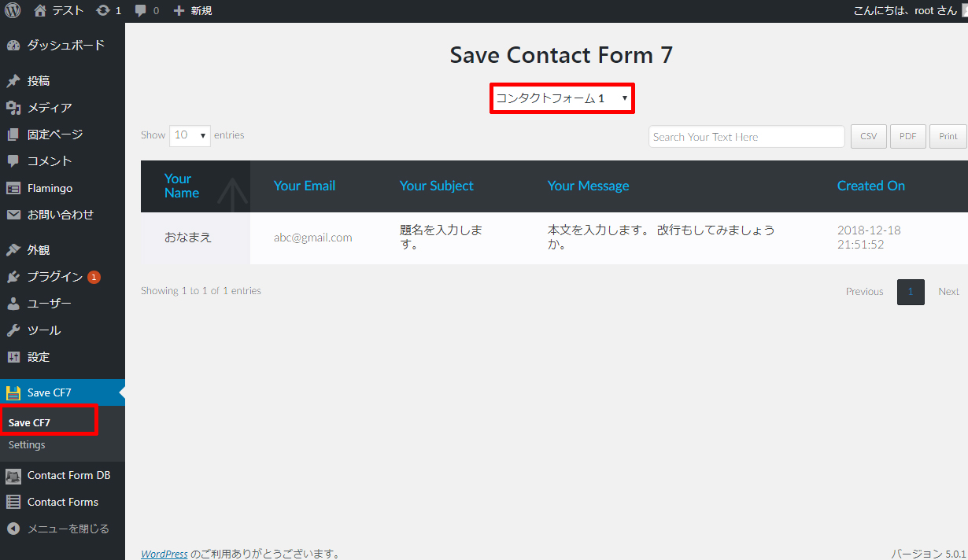This screenshot has height=560, width=968.
Task: Open the Show entries count dropdown
Action: click(190, 135)
